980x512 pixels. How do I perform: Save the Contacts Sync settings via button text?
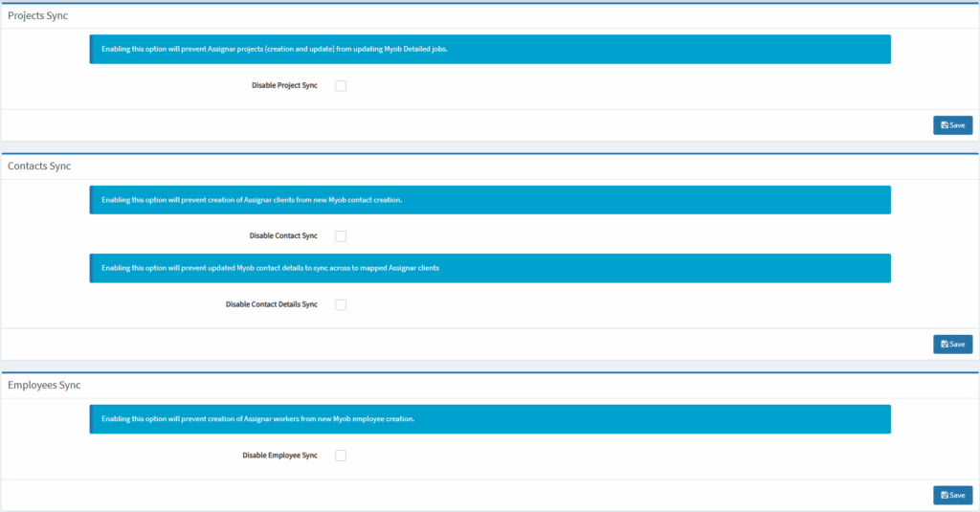tap(958, 345)
